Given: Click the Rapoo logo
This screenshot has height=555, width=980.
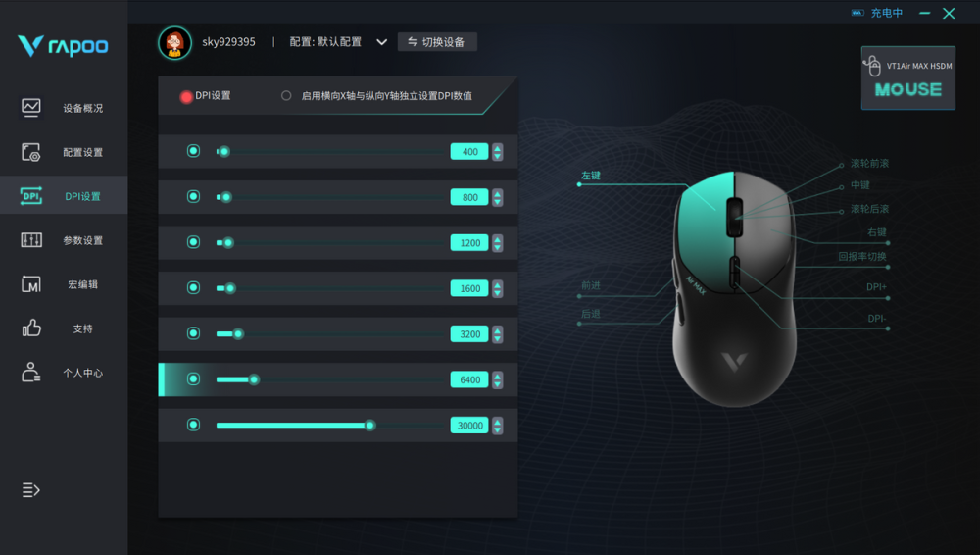Looking at the screenshot, I should 63,46.
